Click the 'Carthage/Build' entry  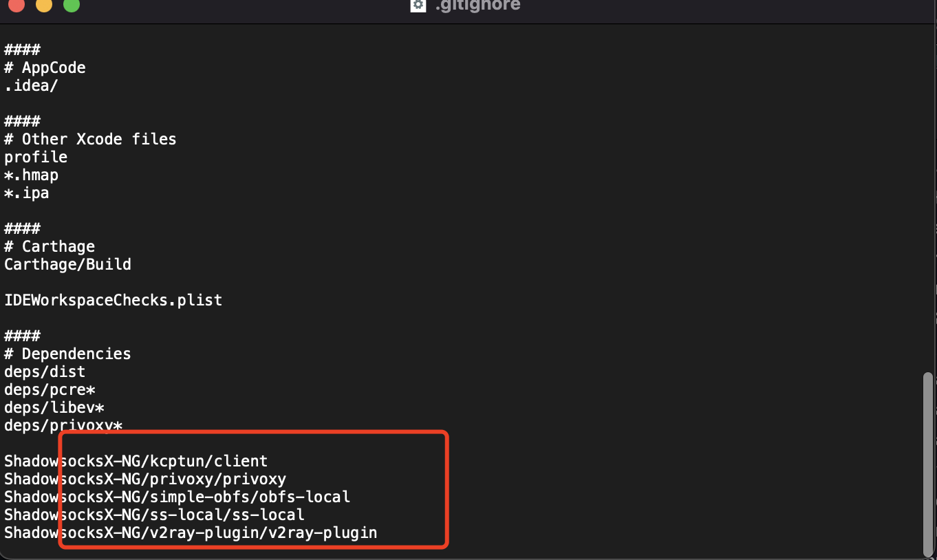[67, 263]
